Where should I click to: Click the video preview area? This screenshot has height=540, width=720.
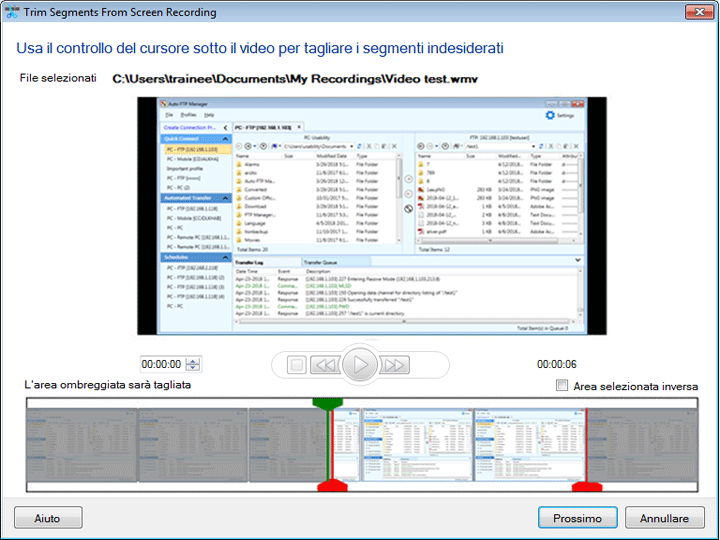click(371, 215)
